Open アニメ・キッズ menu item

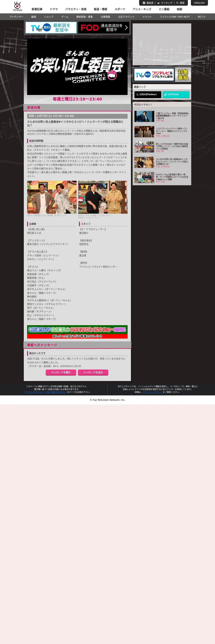pos(142,9)
